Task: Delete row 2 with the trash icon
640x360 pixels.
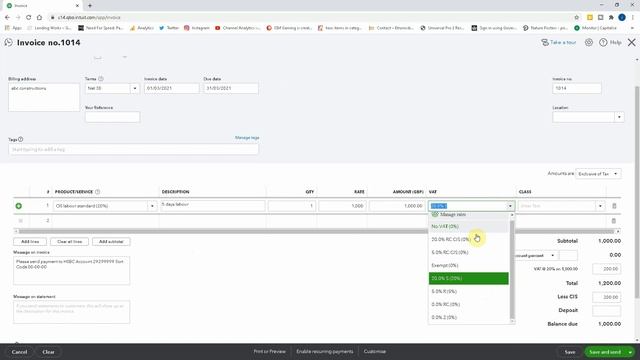Action: [613, 221]
